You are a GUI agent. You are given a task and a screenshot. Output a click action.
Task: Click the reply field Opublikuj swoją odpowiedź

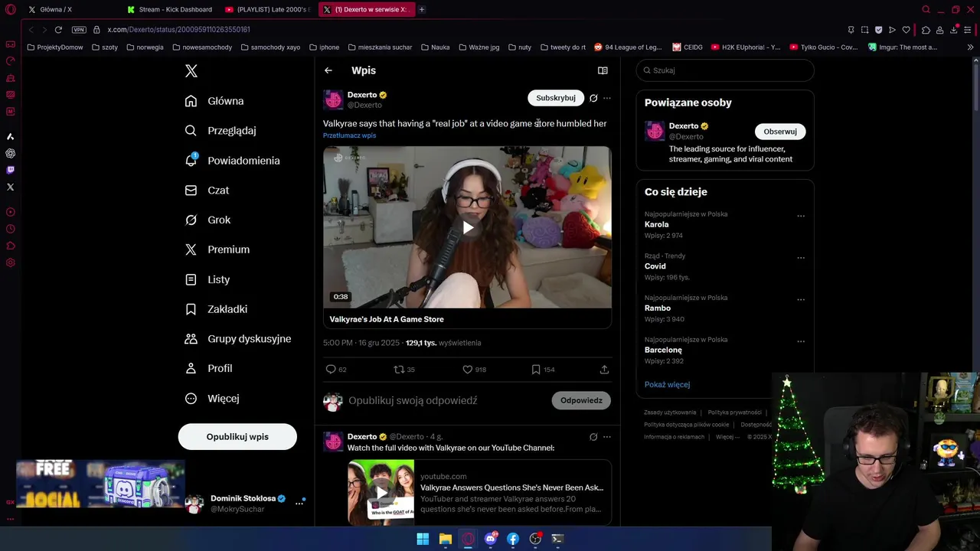coord(413,400)
